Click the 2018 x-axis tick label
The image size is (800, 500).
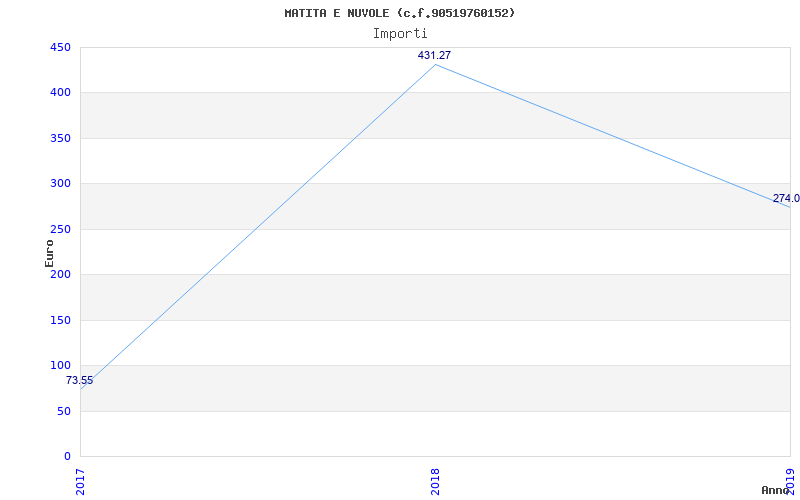coord(436,481)
